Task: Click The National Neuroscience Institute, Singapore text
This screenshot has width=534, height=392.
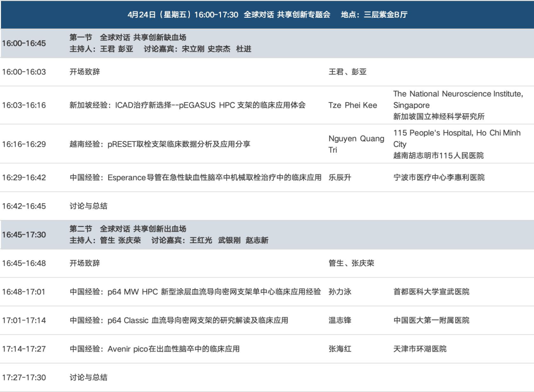Action: click(458, 99)
